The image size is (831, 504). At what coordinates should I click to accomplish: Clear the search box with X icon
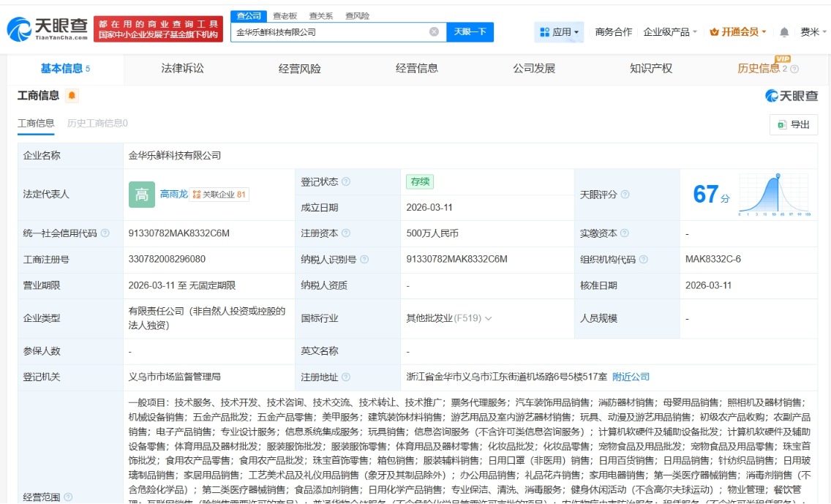click(434, 32)
